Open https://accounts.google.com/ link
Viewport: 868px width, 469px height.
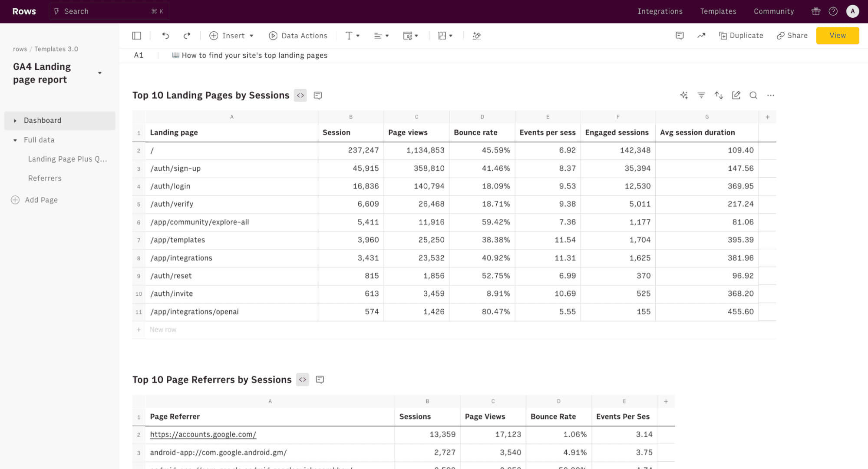[x=203, y=434]
